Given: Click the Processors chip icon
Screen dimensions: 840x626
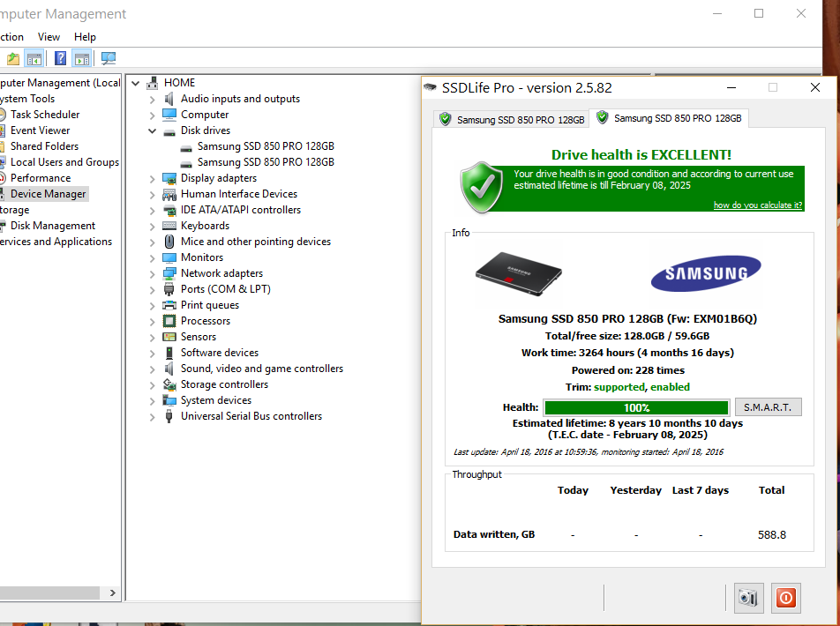Looking at the screenshot, I should point(169,321).
